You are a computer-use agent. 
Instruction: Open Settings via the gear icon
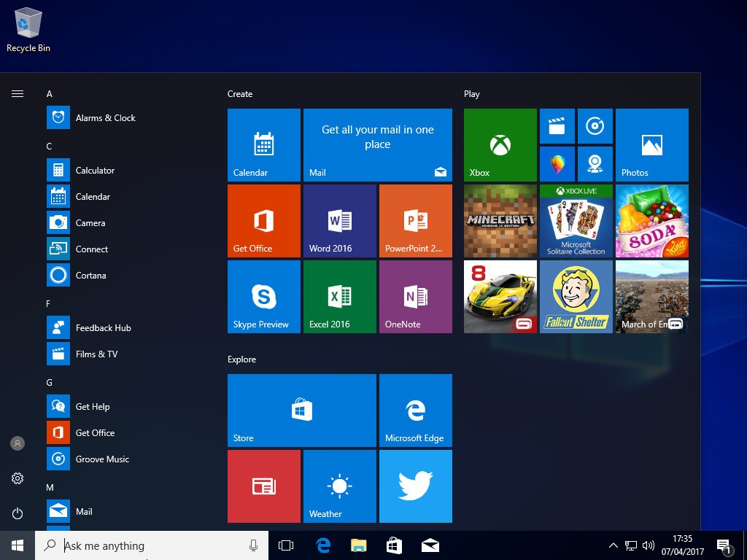click(18, 478)
